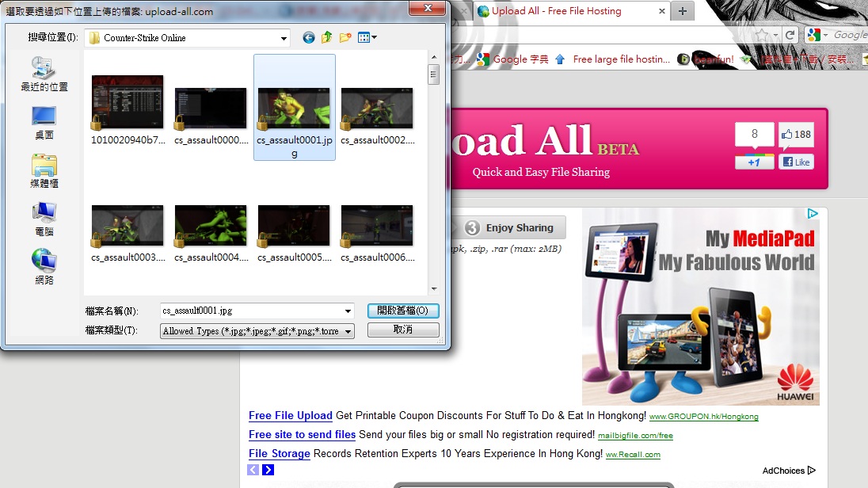Expand the Allowed Types file filter dropdown

point(348,331)
